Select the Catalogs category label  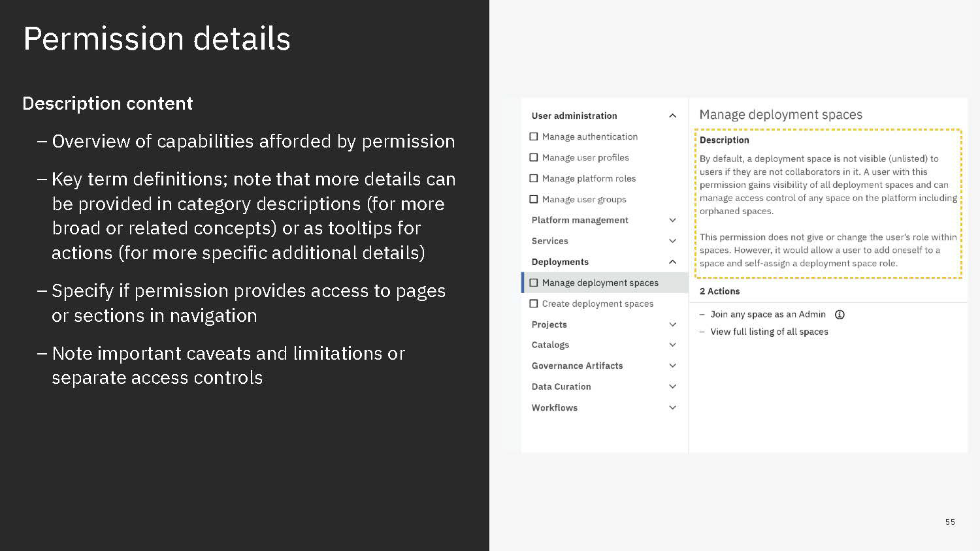click(x=550, y=345)
